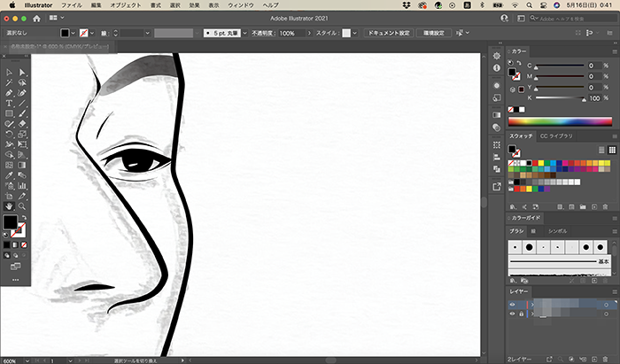The image size is (620, 364).
Task: Open the graphic style dropdown
Action: (x=354, y=33)
